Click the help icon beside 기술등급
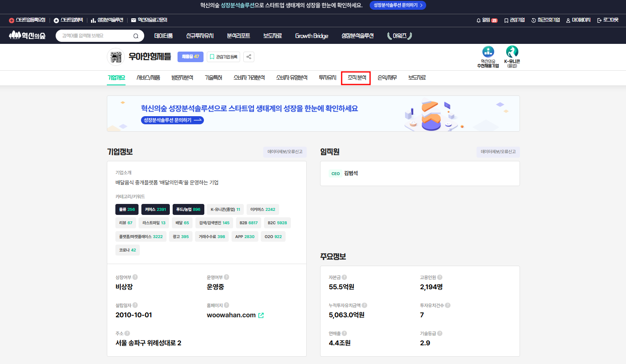This screenshot has width=626, height=364. 440,333
